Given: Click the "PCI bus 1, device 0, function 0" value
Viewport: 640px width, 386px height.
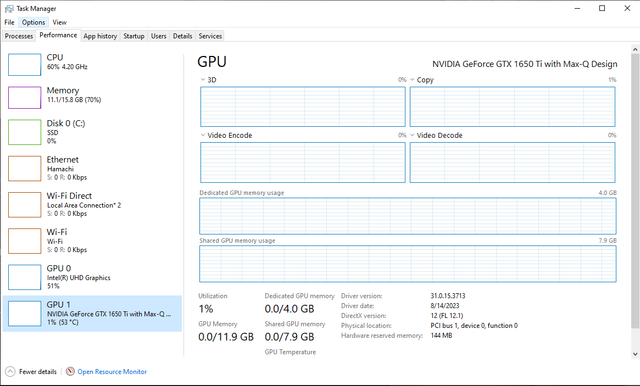Looking at the screenshot, I should pyautogui.click(x=474, y=326).
